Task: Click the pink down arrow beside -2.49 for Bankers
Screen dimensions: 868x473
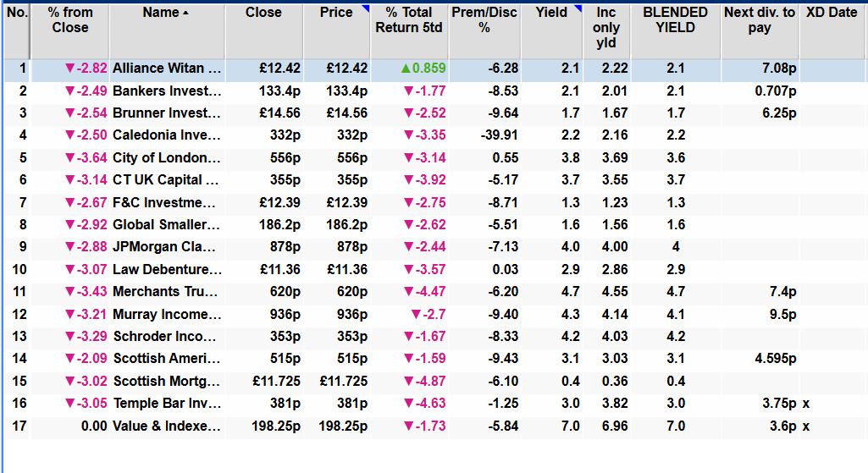Action: [70, 91]
